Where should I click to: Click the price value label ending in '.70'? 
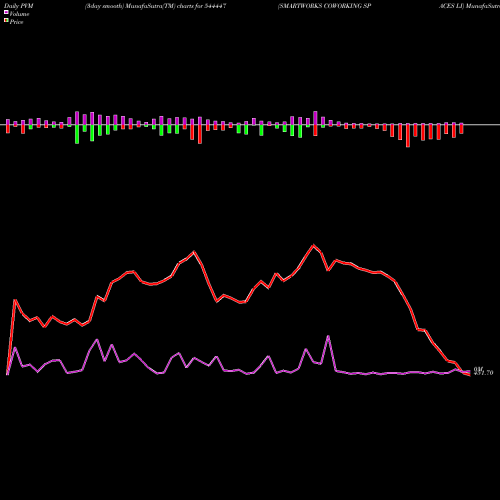484,373
